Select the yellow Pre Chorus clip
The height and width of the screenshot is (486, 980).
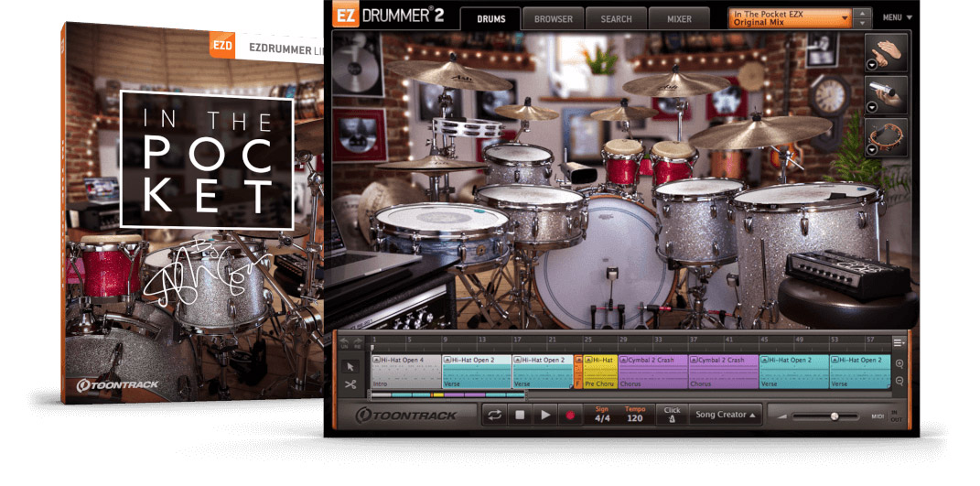[x=600, y=373]
